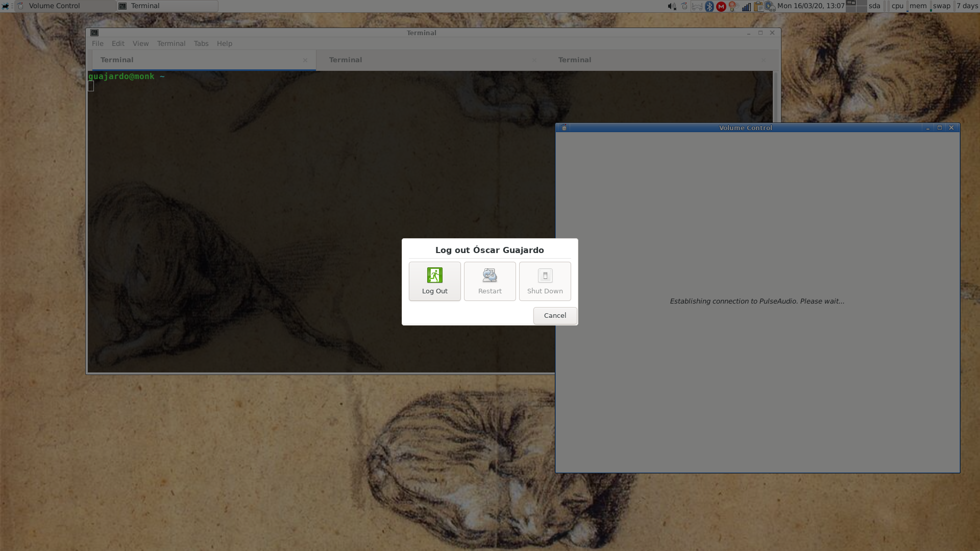Screen dimensions: 980x551
Task: Click the Log Out button in the dialog
Action: 434,281
